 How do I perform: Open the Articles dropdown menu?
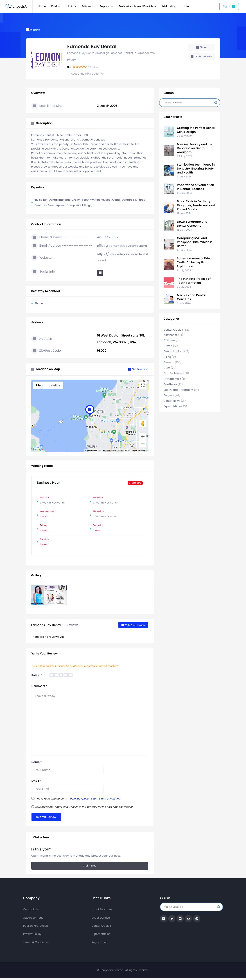pos(87,6)
